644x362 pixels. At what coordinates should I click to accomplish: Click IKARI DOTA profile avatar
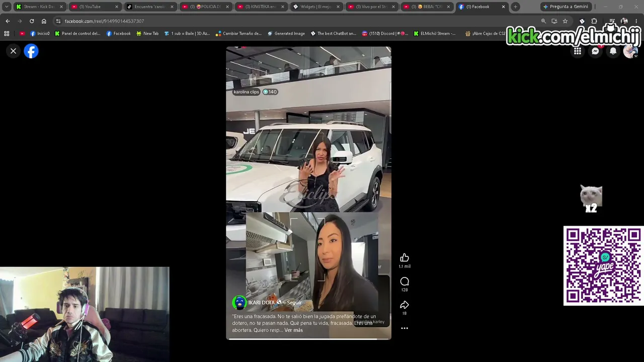click(x=239, y=303)
